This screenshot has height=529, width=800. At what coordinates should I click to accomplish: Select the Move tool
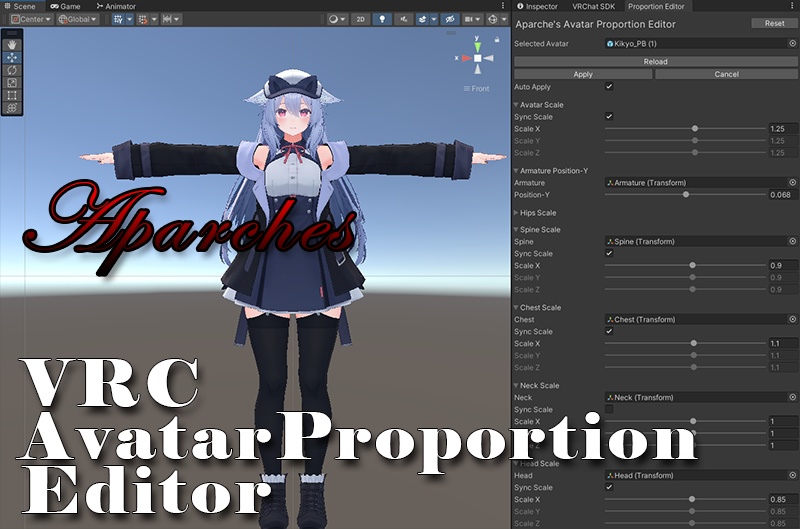click(12, 58)
